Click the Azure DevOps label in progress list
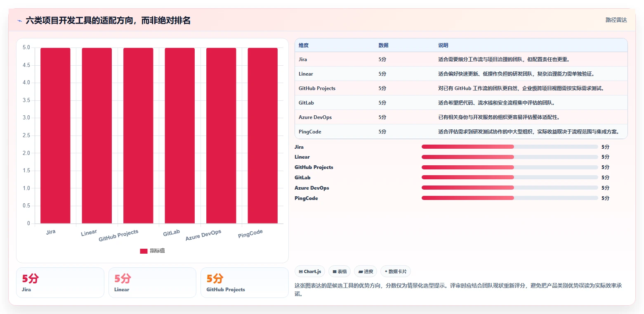 312,188
